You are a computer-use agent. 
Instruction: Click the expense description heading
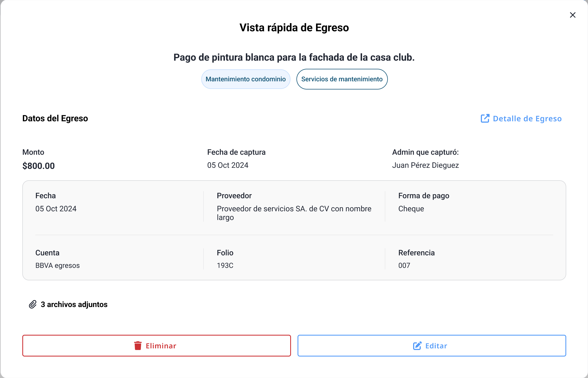tap(294, 57)
